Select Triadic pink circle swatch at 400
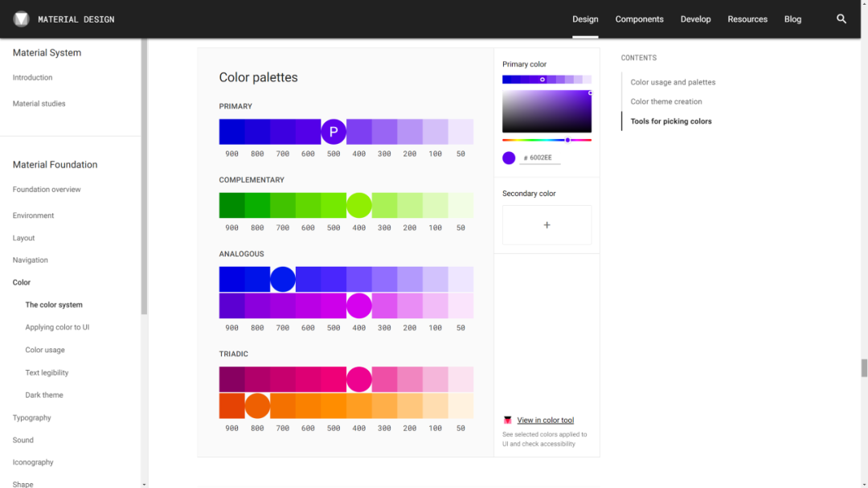The image size is (868, 488). (358, 379)
